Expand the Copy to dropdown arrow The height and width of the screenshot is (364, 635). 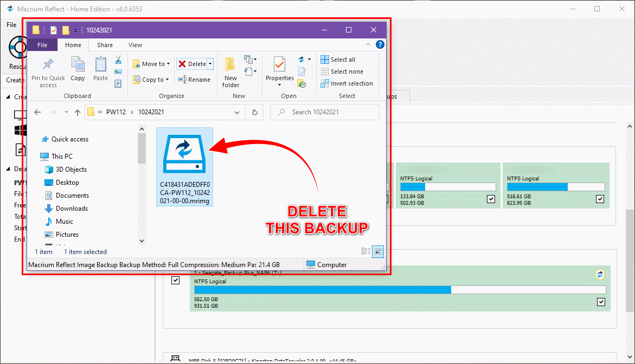(x=167, y=80)
